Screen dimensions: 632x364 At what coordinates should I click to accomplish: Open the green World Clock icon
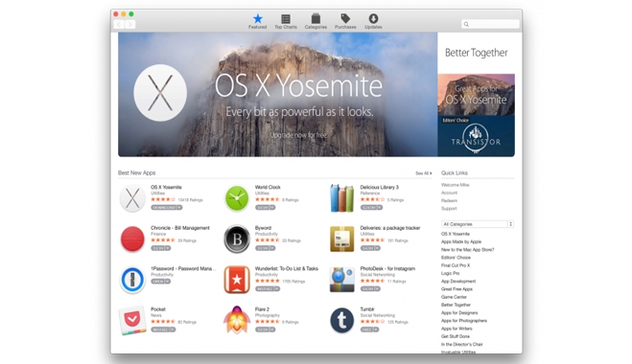click(x=237, y=198)
